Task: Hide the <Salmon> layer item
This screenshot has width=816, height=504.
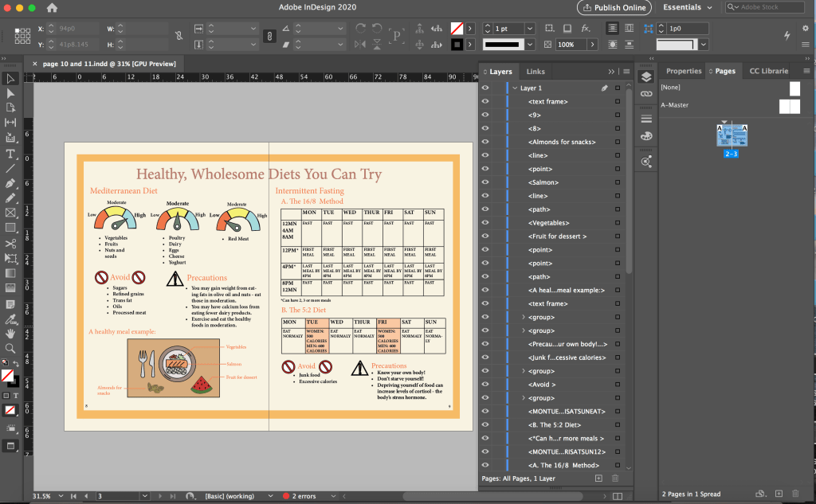Action: click(x=484, y=183)
